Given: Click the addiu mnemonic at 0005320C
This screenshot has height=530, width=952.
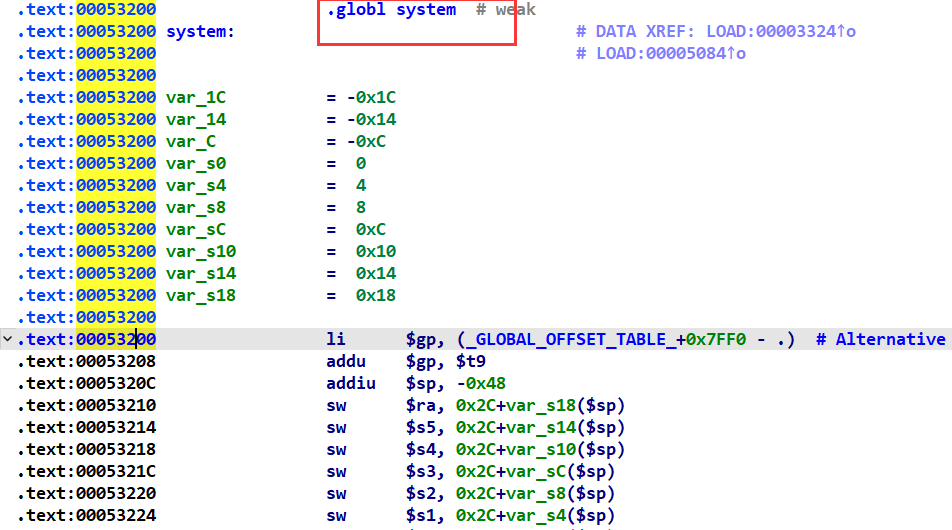Looking at the screenshot, I should click(x=351, y=384).
